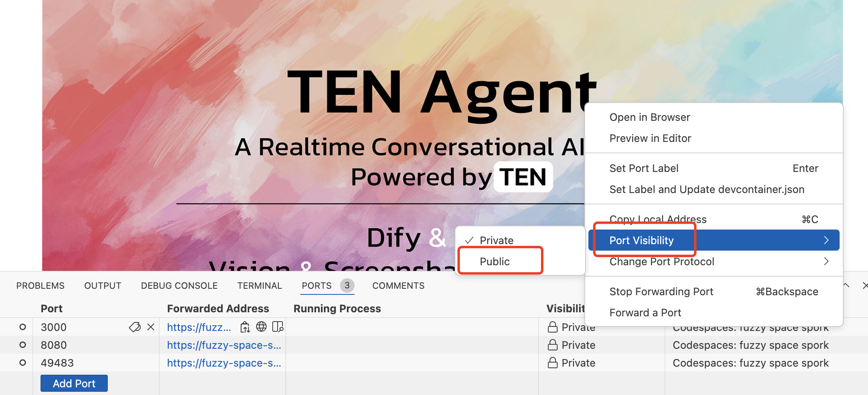The width and height of the screenshot is (868, 395).
Task: Select the port number 8080 cell
Action: click(53, 345)
